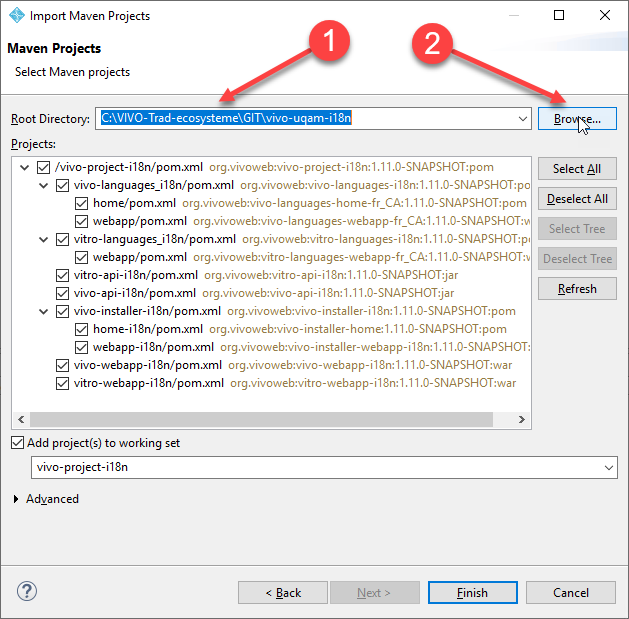
Task: Click the scroll right arrow in Projects list
Action: 521,420
